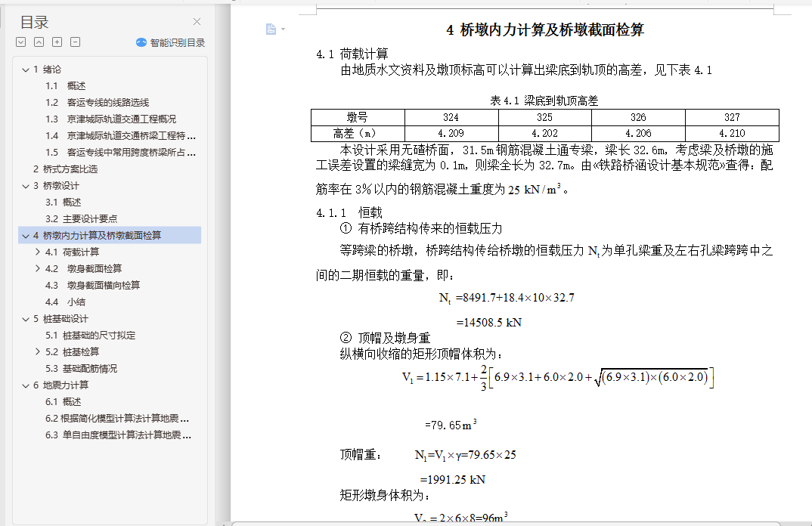The width and height of the screenshot is (812, 526).
Task: Go to 5.3 基础配筋情况
Action: tap(82, 369)
